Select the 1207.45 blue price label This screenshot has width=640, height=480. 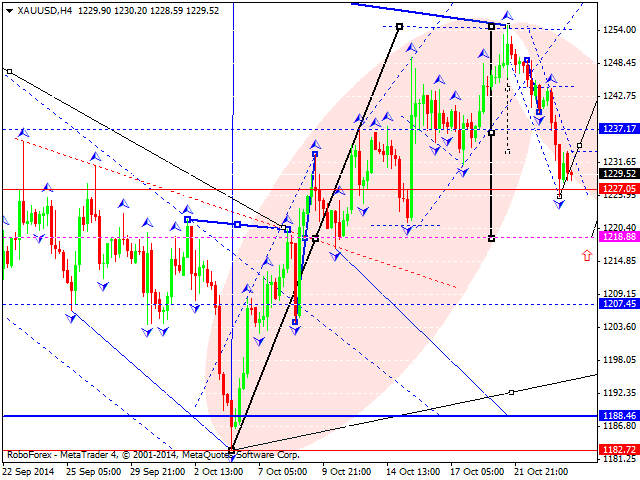619,303
